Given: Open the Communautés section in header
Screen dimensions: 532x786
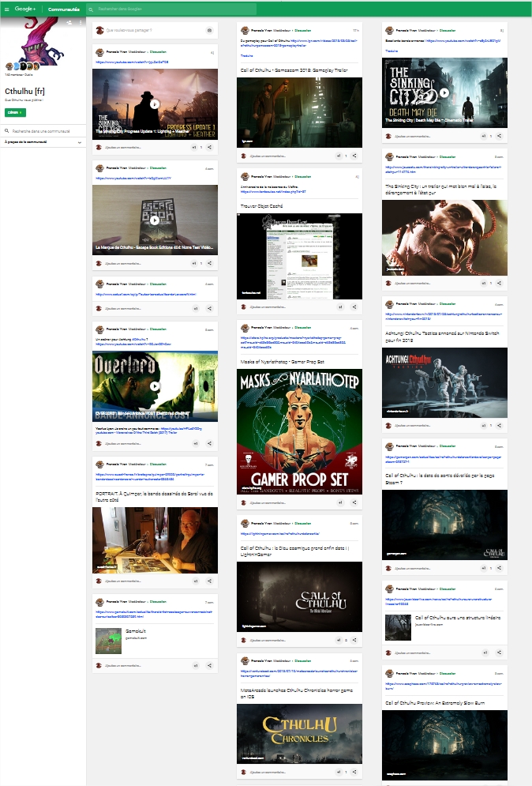Looking at the screenshot, I should (x=64, y=9).
